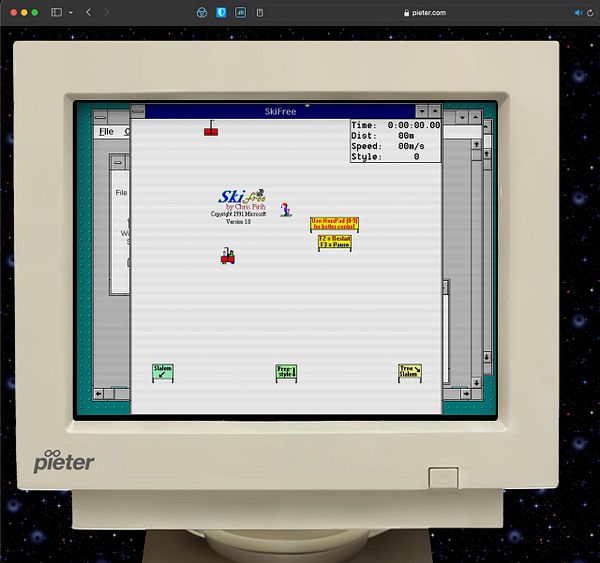The width and height of the screenshot is (600, 563).
Task: Click 'Copyright 1991 Microsoft' text
Action: [238, 214]
